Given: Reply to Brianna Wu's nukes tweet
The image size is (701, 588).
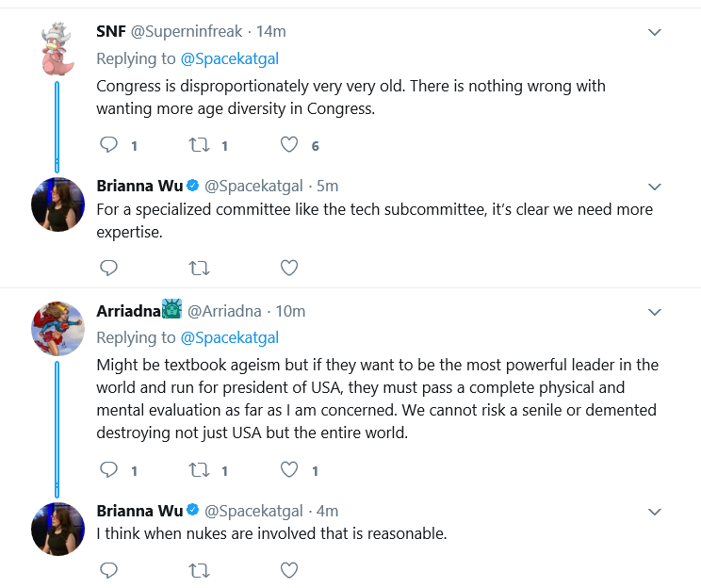Looking at the screenshot, I should pyautogui.click(x=108, y=570).
